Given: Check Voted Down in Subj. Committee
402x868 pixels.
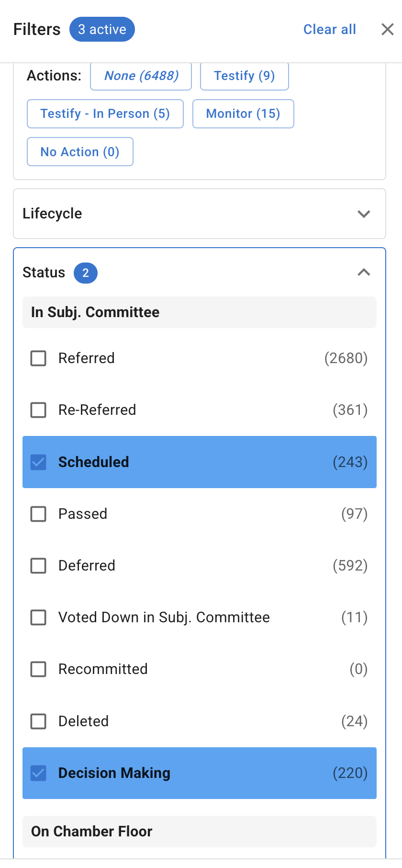Looking at the screenshot, I should [38, 617].
